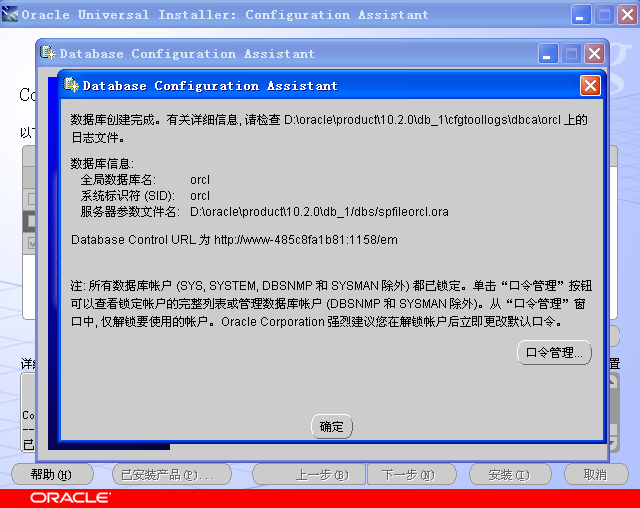Close the front Database Configuration Assistant dialog

click(590, 86)
